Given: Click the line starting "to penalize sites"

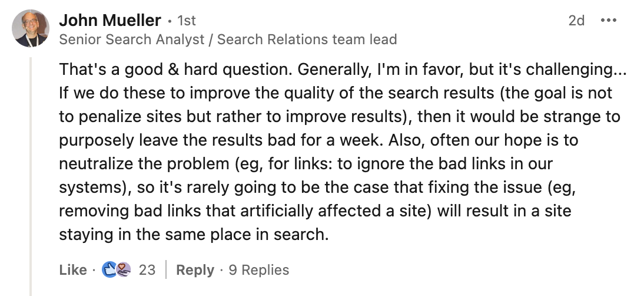Looking at the screenshot, I should pyautogui.click(x=339, y=116).
